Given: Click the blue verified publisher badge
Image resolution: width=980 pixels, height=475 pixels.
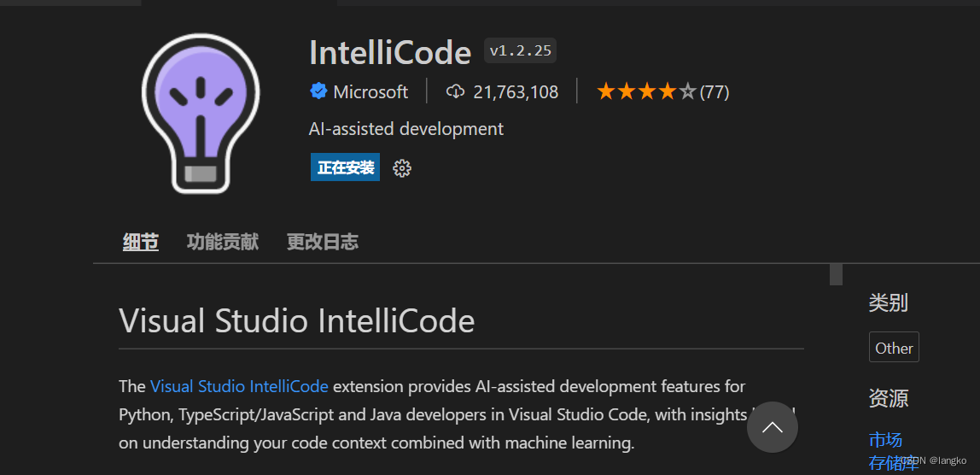Looking at the screenshot, I should click(318, 92).
